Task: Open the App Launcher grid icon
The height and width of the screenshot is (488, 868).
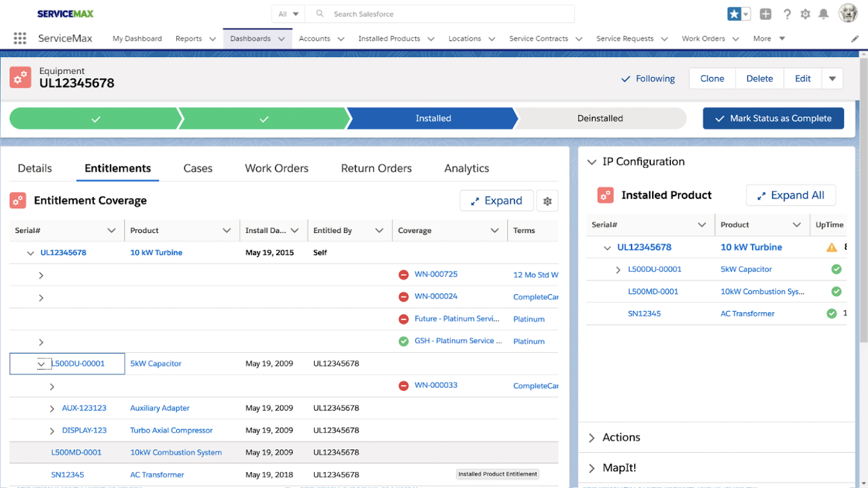Action: pos(20,38)
